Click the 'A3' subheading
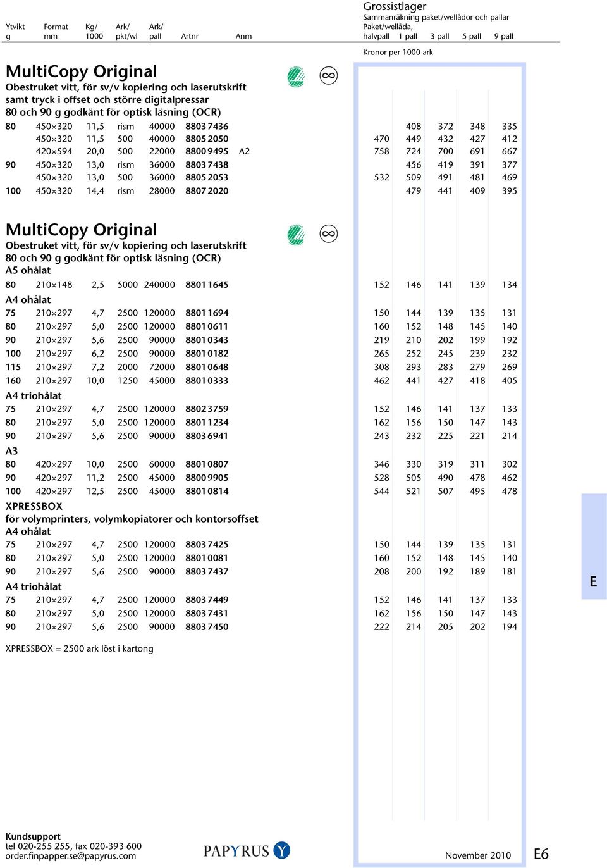The height and width of the screenshot is (868, 607). click(12, 451)
